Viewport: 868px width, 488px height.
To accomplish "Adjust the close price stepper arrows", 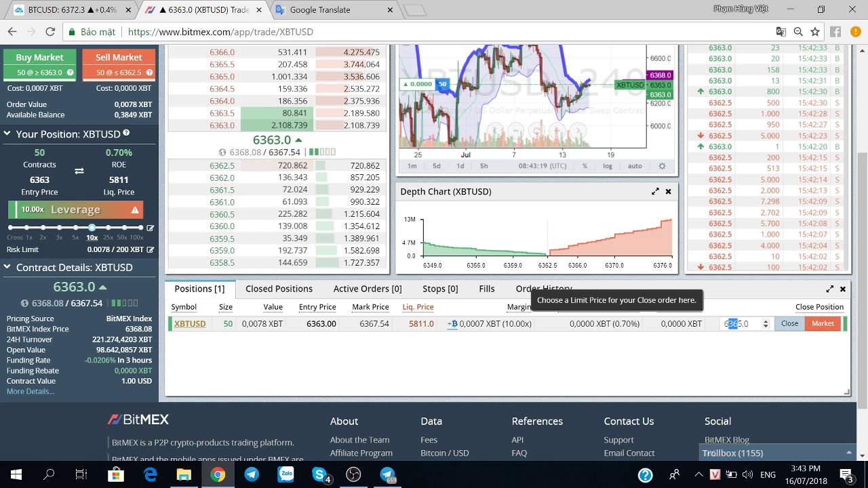I will click(766, 324).
